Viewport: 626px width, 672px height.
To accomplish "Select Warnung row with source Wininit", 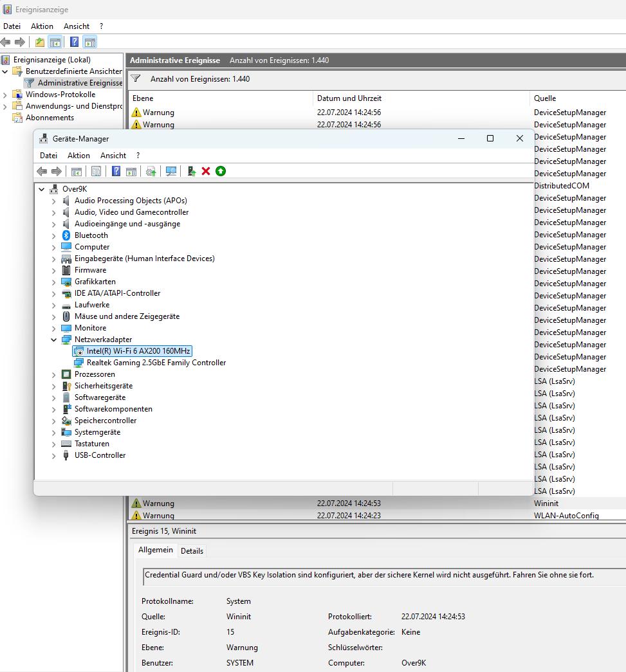I will point(377,503).
